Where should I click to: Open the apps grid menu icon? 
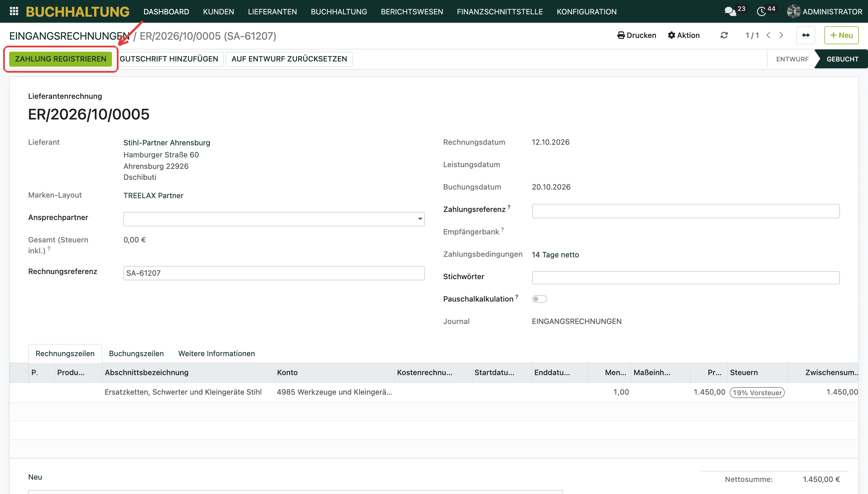[x=14, y=11]
